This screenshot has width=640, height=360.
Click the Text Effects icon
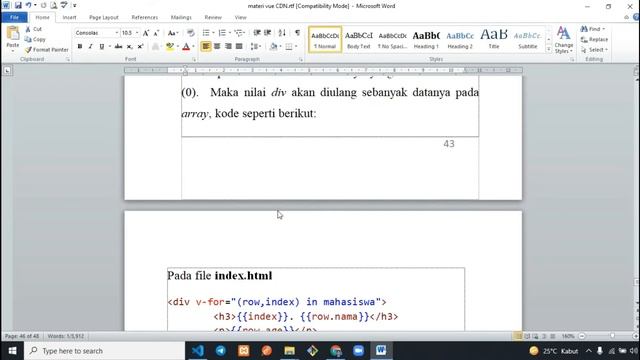pyautogui.click(x=155, y=47)
